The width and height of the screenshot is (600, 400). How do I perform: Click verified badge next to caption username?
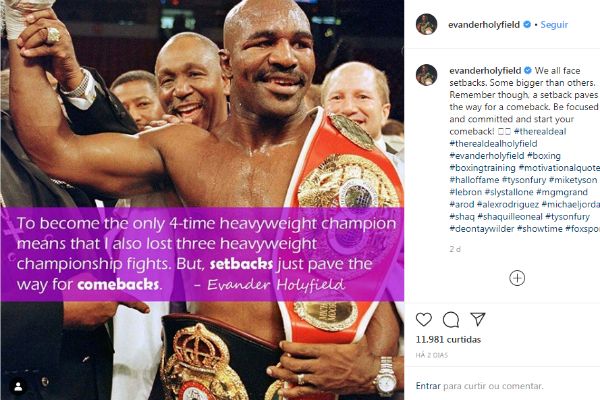coord(528,70)
